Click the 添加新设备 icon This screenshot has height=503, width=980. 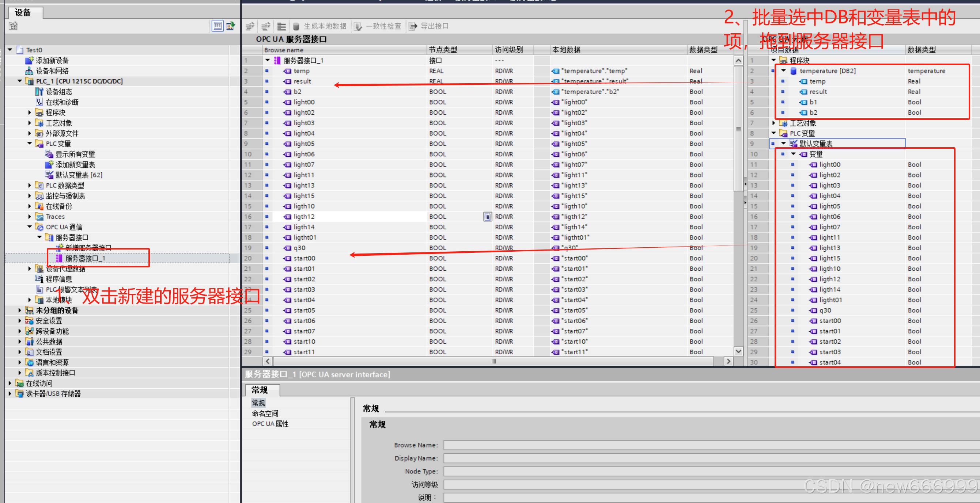29,60
